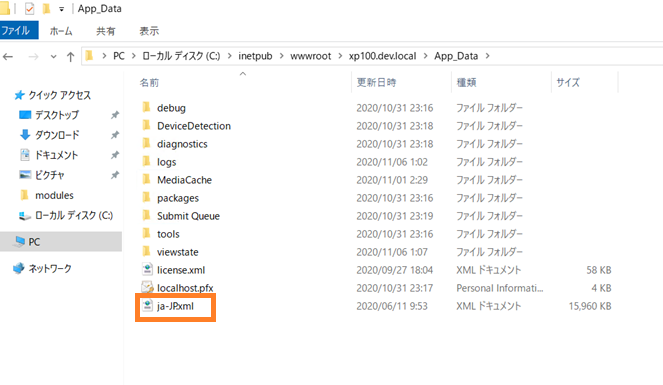Click the 15,960 KB size value

(x=590, y=306)
